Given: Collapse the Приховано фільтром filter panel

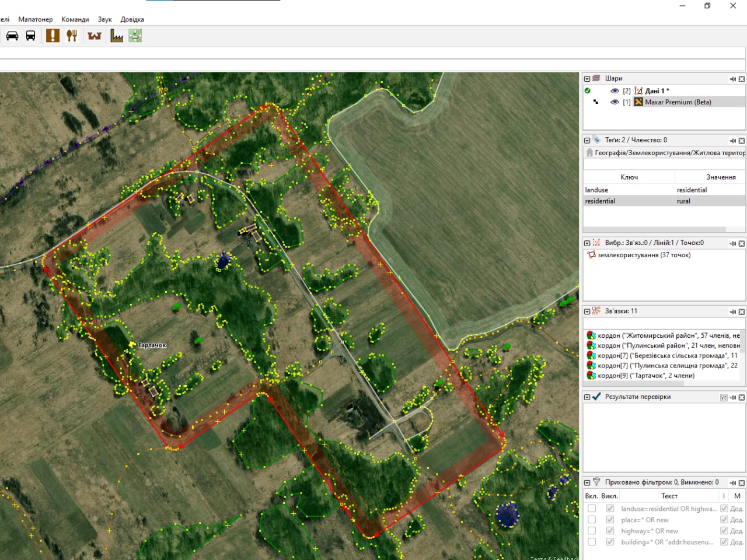Looking at the screenshot, I should [587, 482].
